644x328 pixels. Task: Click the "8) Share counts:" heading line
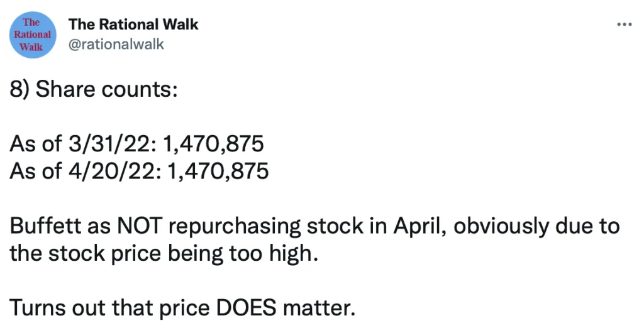(x=94, y=90)
